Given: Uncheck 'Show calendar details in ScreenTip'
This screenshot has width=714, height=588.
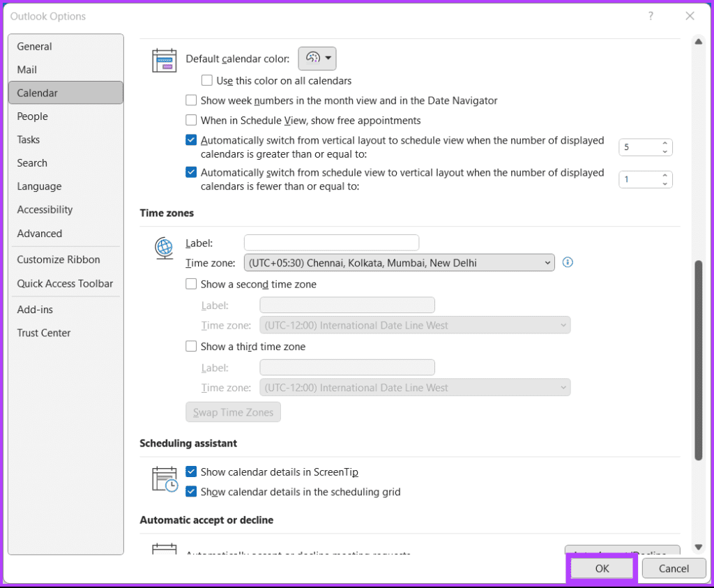Looking at the screenshot, I should click(191, 472).
